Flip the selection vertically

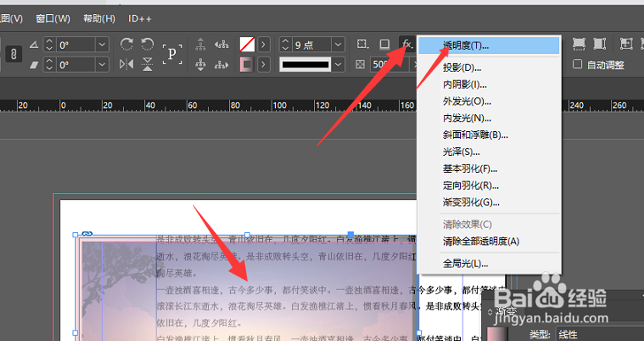[147, 65]
